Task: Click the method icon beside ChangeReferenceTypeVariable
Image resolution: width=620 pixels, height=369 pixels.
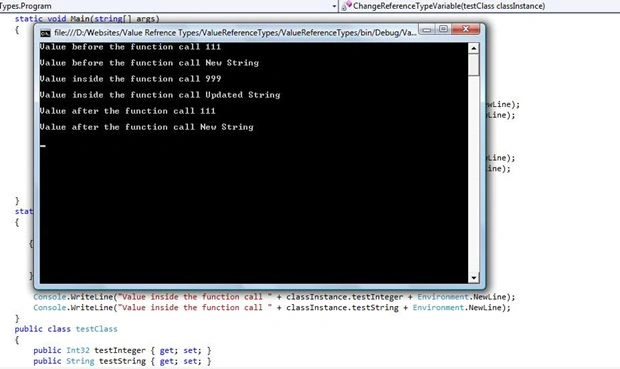Action: [x=346, y=6]
